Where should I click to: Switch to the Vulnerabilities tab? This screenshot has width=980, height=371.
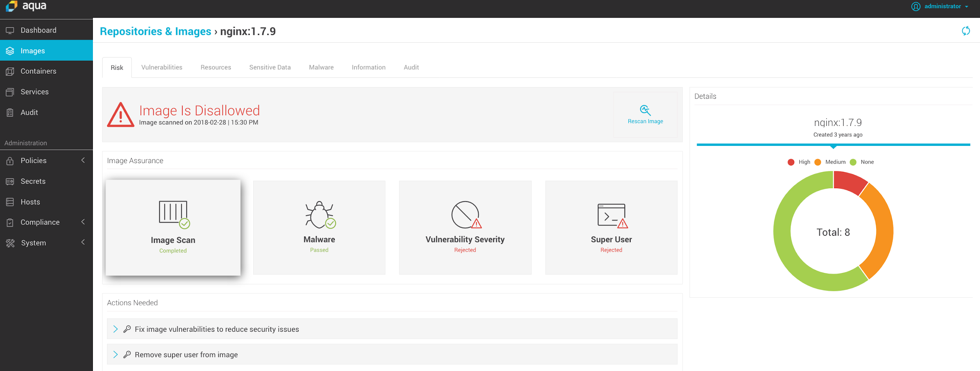click(162, 67)
